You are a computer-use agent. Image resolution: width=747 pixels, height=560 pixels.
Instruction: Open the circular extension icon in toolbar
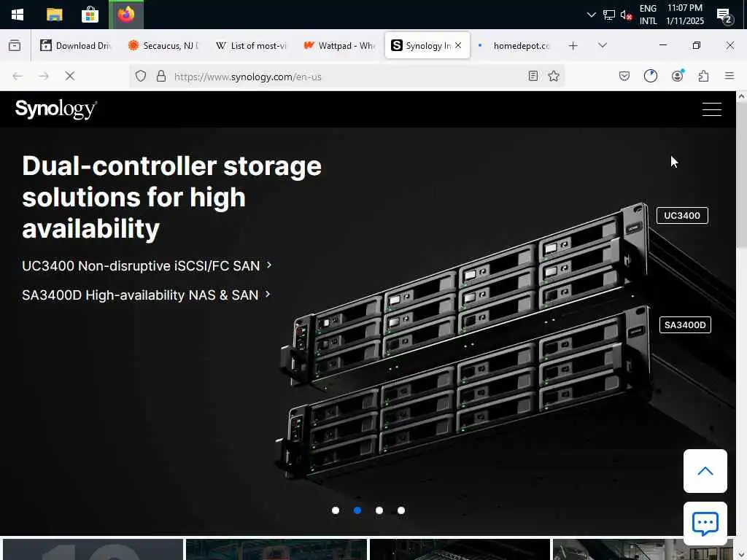[650, 76]
